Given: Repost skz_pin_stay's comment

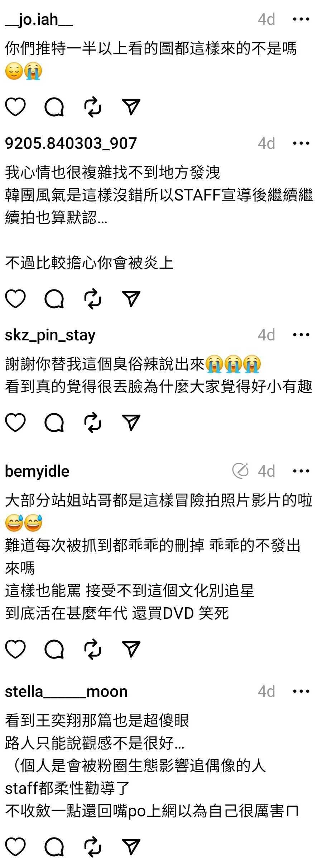Looking at the screenshot, I should [x=93, y=422].
